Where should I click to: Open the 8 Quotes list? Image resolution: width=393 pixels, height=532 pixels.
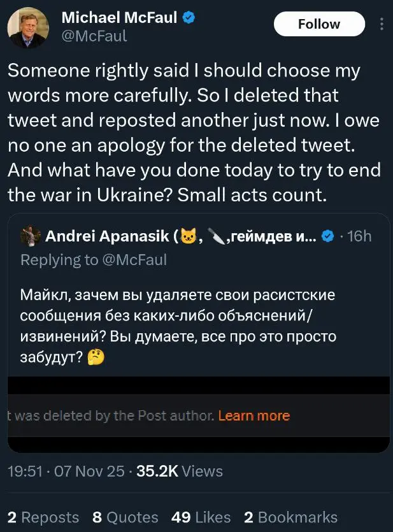click(125, 517)
